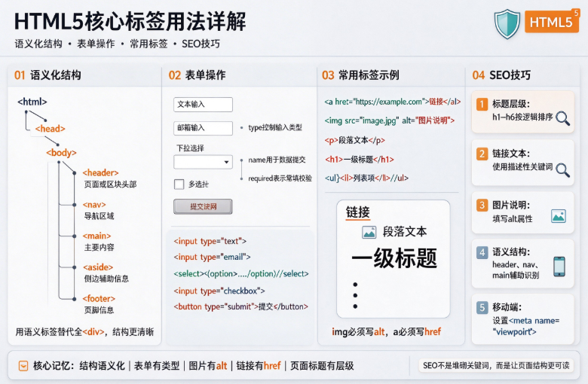Click the <main> tree node

click(96, 236)
